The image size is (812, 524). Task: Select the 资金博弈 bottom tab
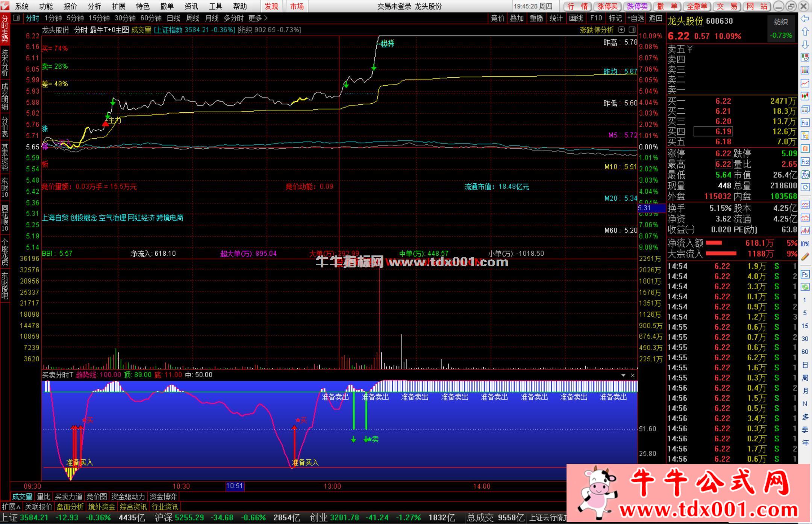tap(163, 497)
